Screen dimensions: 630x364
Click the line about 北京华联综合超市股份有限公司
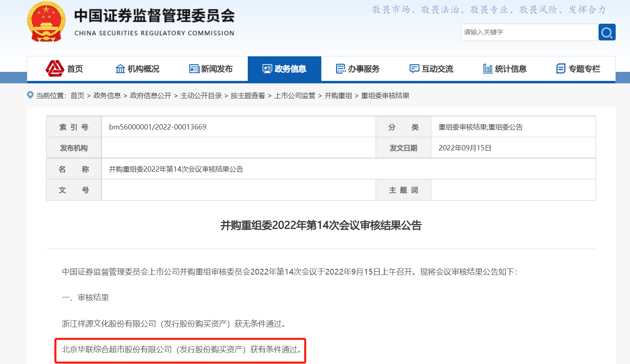(183, 349)
